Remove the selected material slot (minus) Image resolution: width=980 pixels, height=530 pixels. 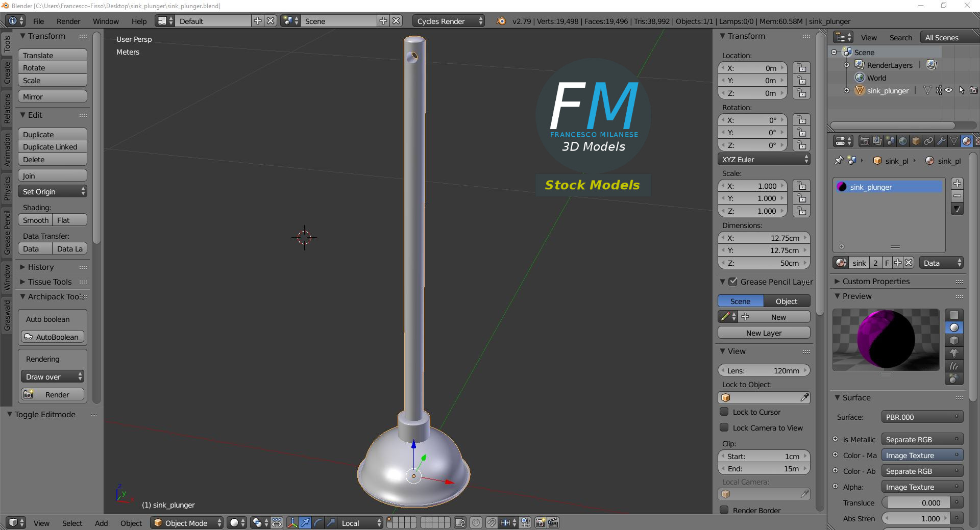click(957, 196)
